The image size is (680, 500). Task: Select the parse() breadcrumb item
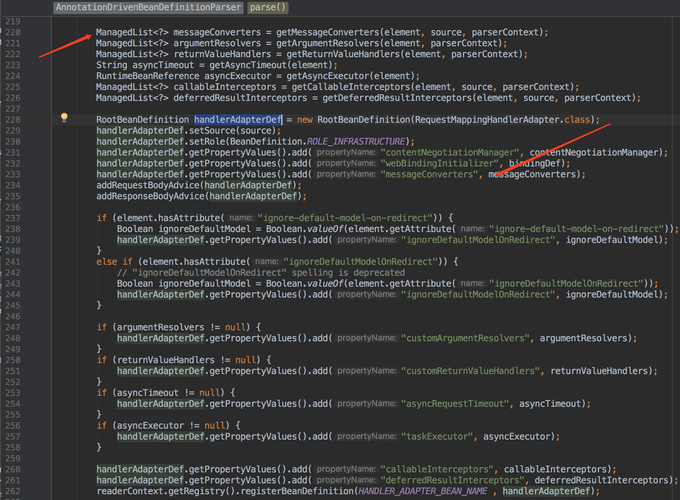268,7
